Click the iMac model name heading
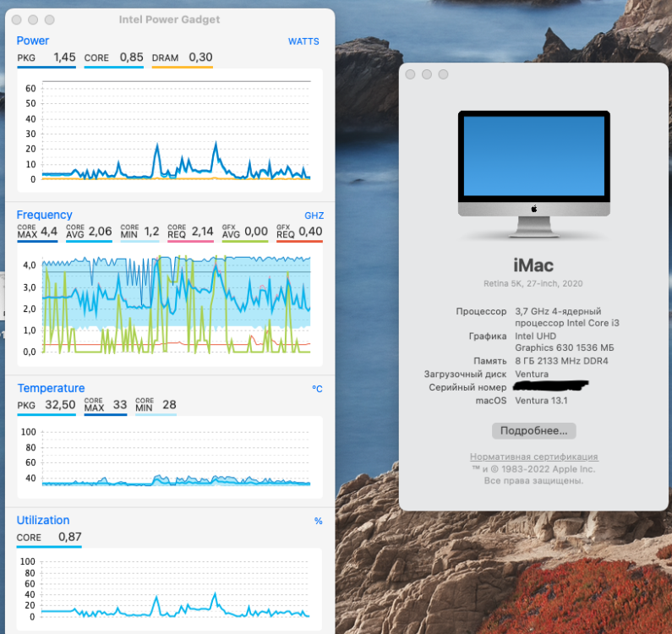This screenshot has height=634, width=672. click(533, 265)
